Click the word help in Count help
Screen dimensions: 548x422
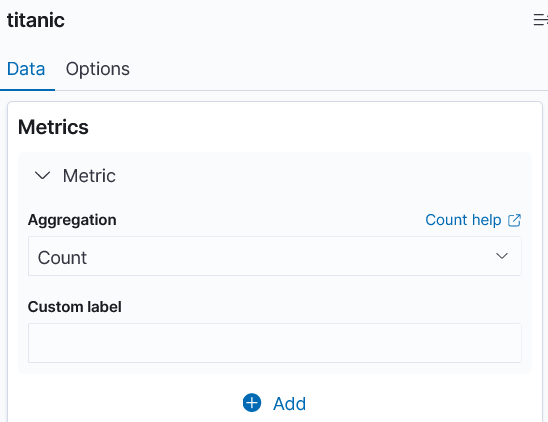(x=486, y=220)
